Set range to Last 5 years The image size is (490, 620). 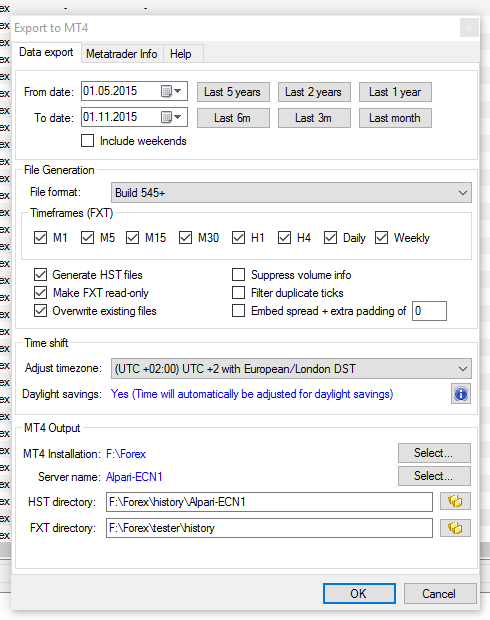pyautogui.click(x=233, y=92)
